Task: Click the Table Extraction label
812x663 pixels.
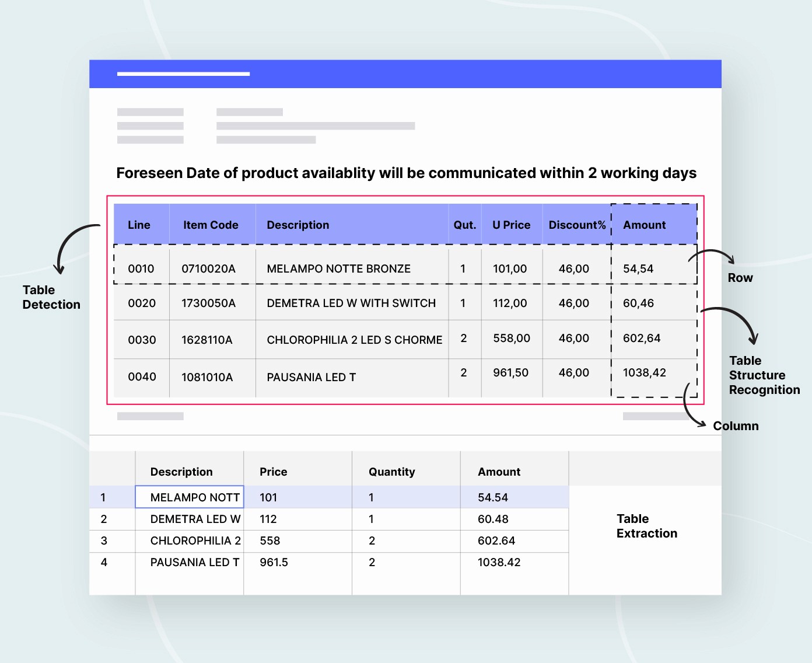Action: (x=646, y=526)
